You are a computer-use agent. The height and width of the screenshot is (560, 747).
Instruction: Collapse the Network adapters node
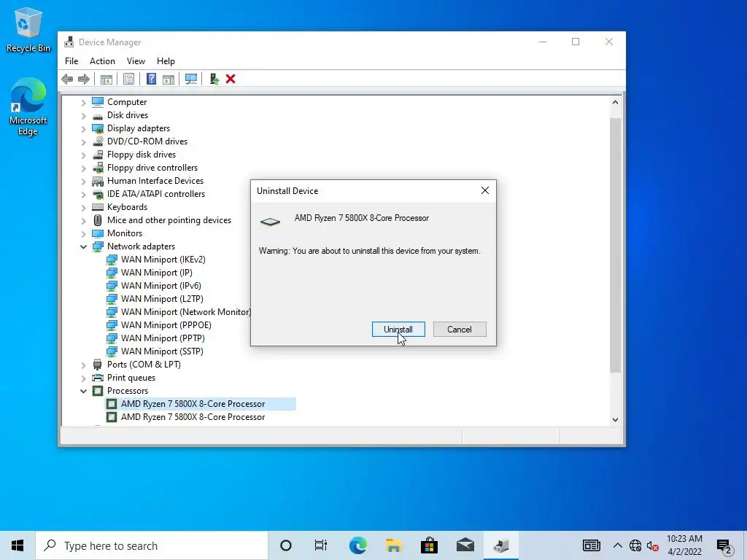[x=83, y=246]
